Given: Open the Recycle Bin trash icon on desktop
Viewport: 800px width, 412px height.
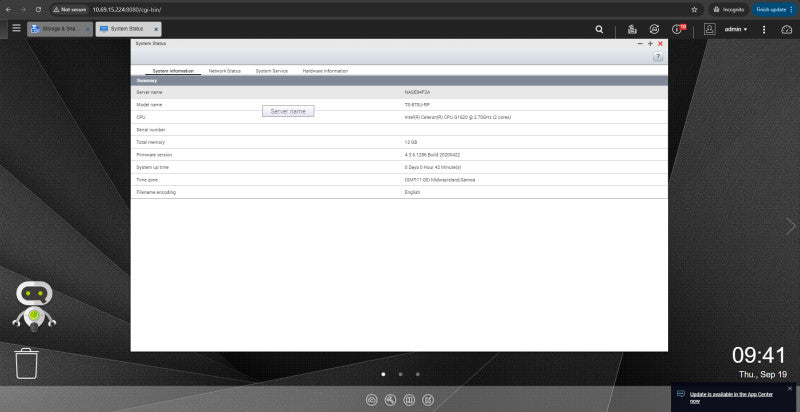Looking at the screenshot, I should pos(27,363).
